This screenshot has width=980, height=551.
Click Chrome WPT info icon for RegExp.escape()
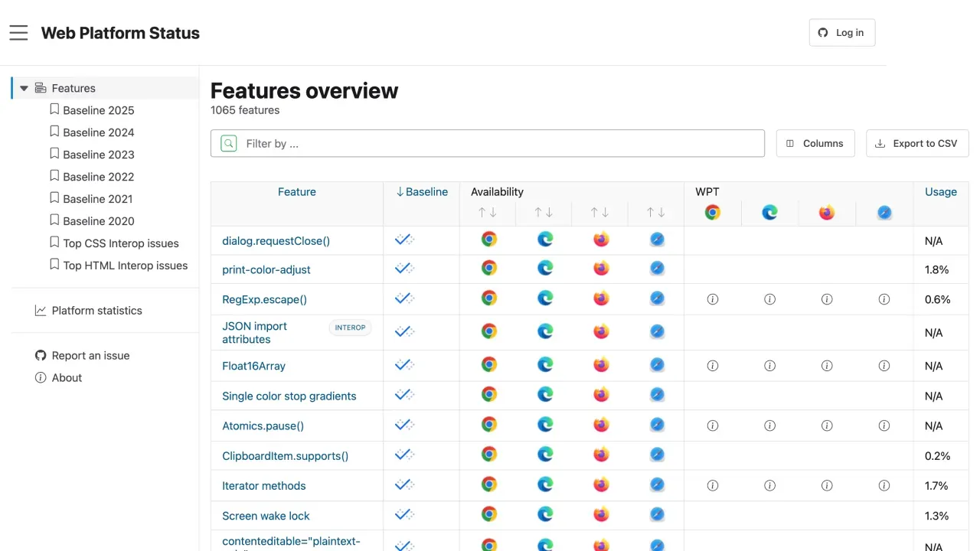click(713, 299)
